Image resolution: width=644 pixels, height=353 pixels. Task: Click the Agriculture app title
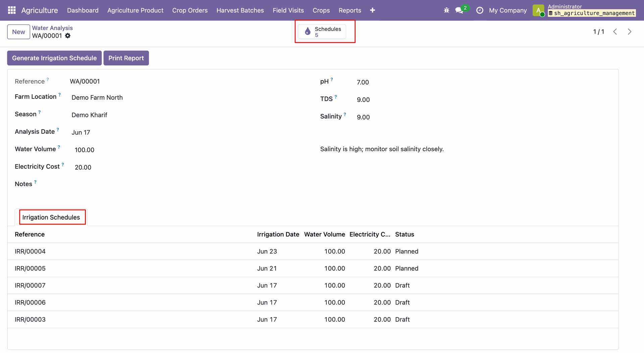(40, 10)
